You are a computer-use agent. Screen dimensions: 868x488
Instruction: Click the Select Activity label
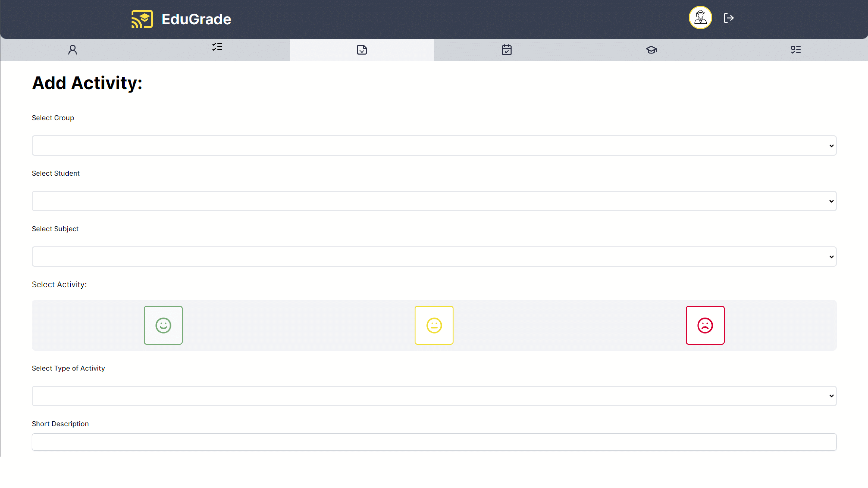click(59, 285)
